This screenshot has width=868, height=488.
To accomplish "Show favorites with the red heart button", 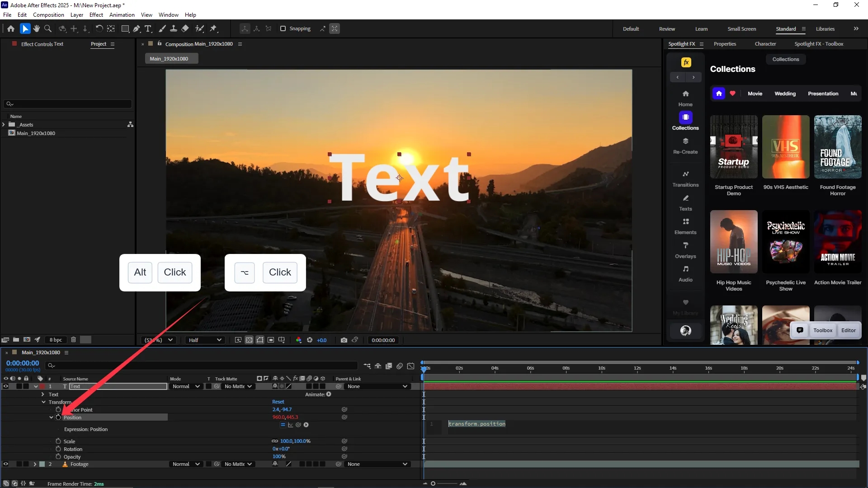I will tap(732, 94).
